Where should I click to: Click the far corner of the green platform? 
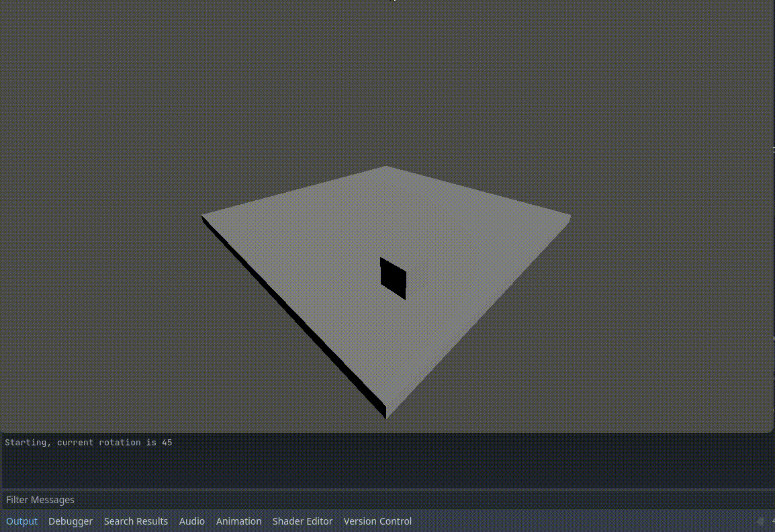point(386,168)
